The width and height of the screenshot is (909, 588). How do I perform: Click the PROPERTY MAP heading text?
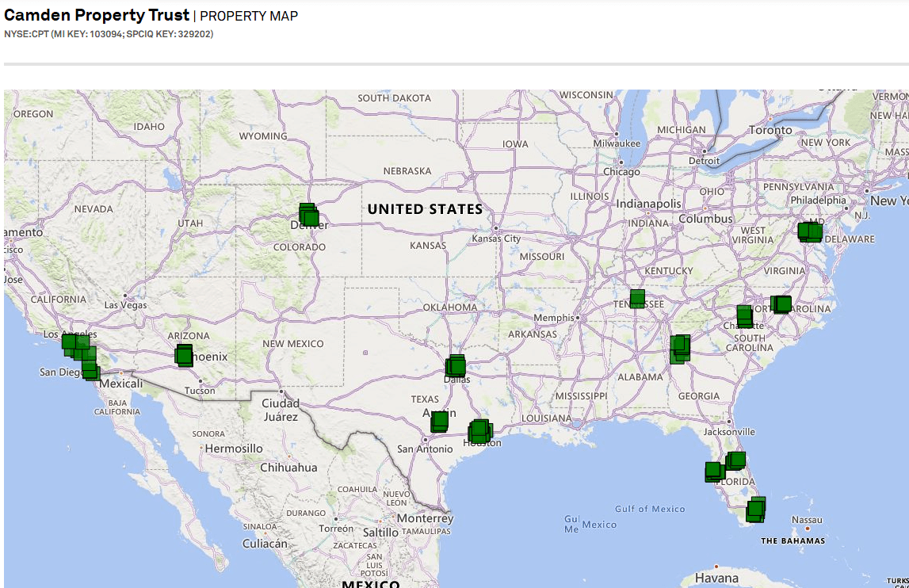pyautogui.click(x=249, y=16)
